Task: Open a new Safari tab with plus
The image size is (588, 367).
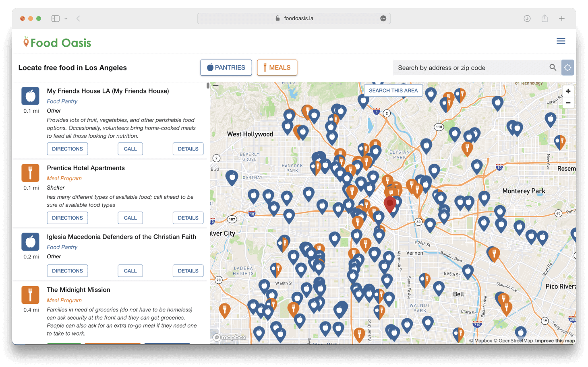Action: pos(561,19)
